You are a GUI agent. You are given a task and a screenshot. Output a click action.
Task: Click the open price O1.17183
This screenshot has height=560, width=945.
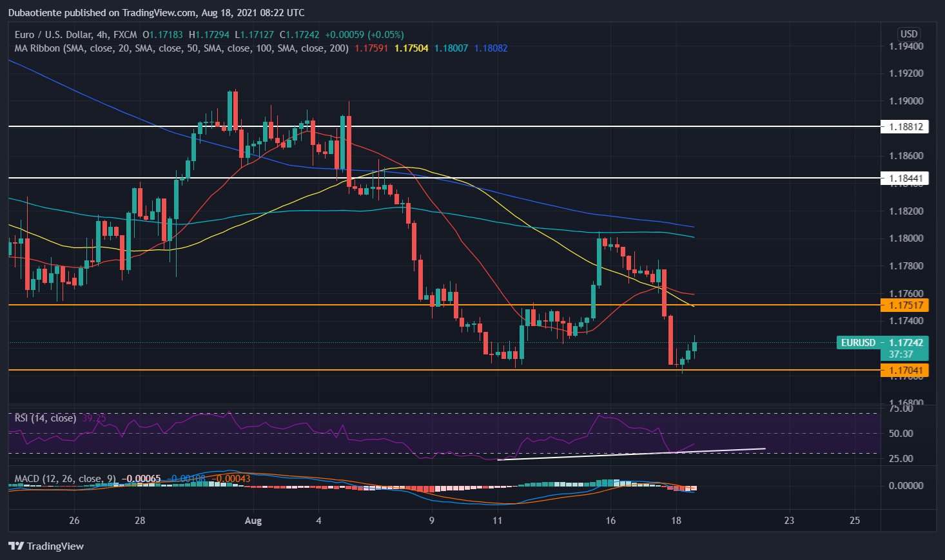click(162, 35)
